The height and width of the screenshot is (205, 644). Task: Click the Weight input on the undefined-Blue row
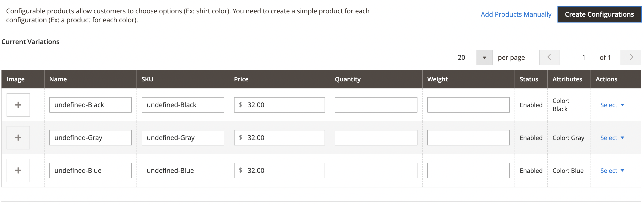pos(469,170)
